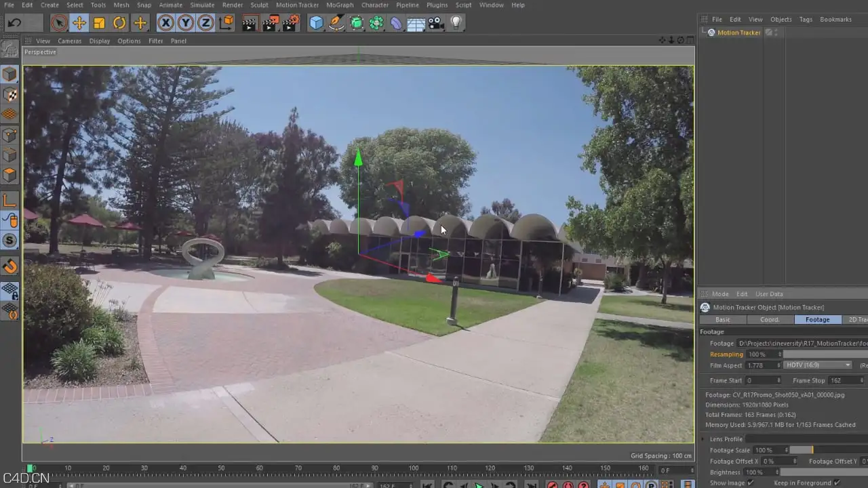Viewport: 868px width, 488px height.
Task: Activate the Scale tool
Action: 99,23
